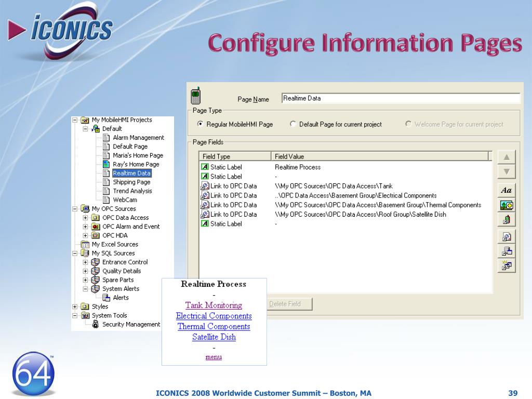Expand the Styles node
This screenshot has width=532, height=399.
point(75,307)
